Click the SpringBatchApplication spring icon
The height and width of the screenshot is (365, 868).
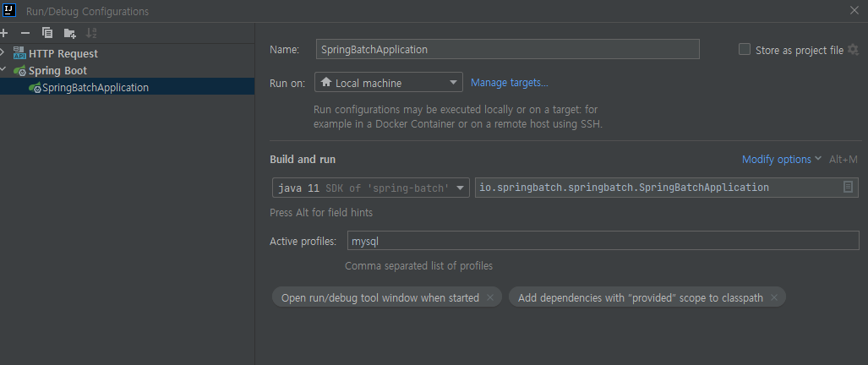click(x=35, y=87)
